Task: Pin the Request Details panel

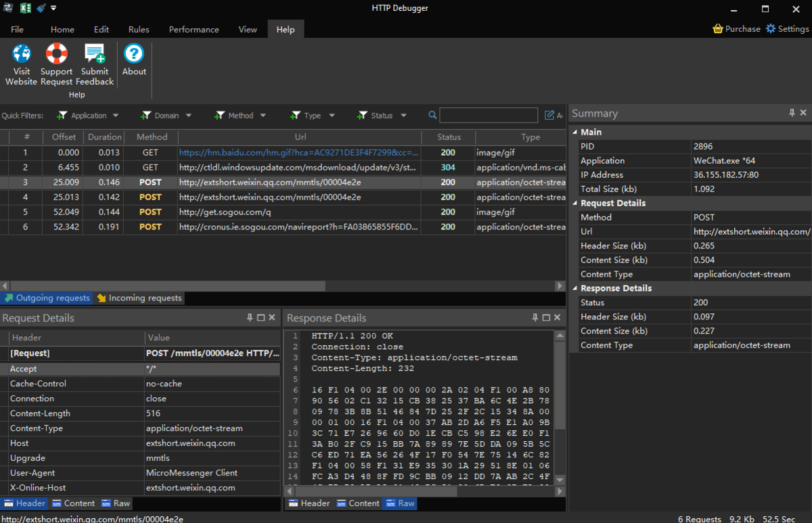Action: click(x=249, y=317)
